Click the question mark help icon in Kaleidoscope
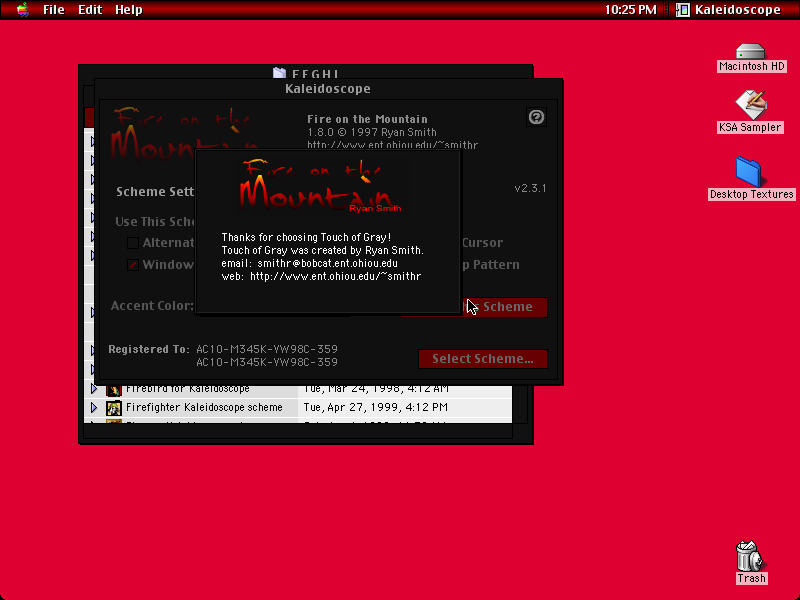This screenshot has height=600, width=800. click(x=536, y=117)
